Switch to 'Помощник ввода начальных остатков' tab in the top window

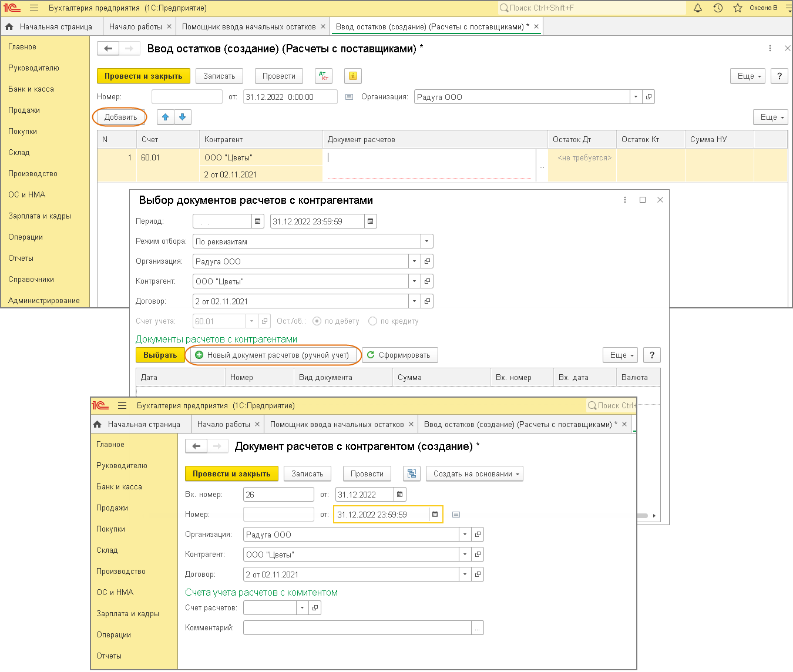(249, 26)
